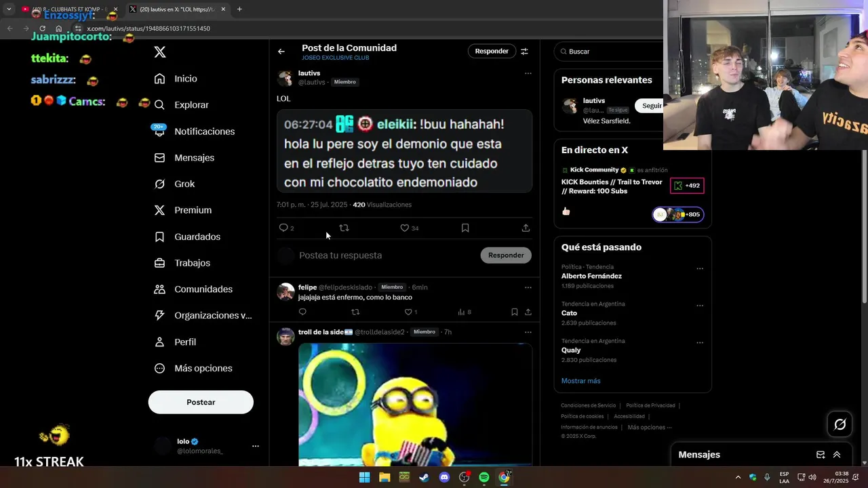Click the Mostrar más link
This screenshot has width=868, height=488.
(580, 381)
